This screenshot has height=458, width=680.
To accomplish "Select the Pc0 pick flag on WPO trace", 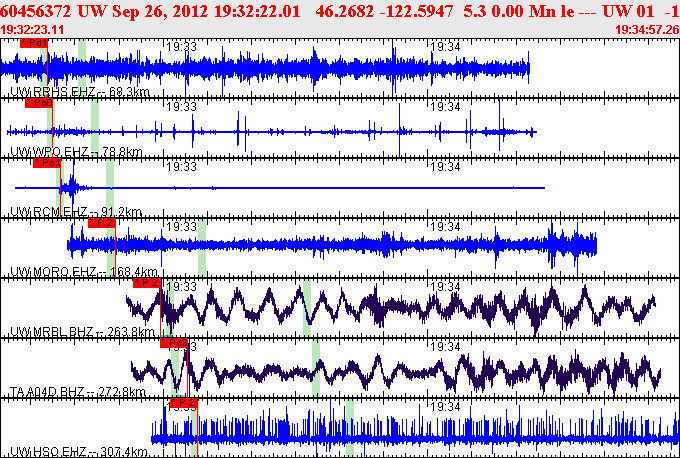I will (39, 103).
